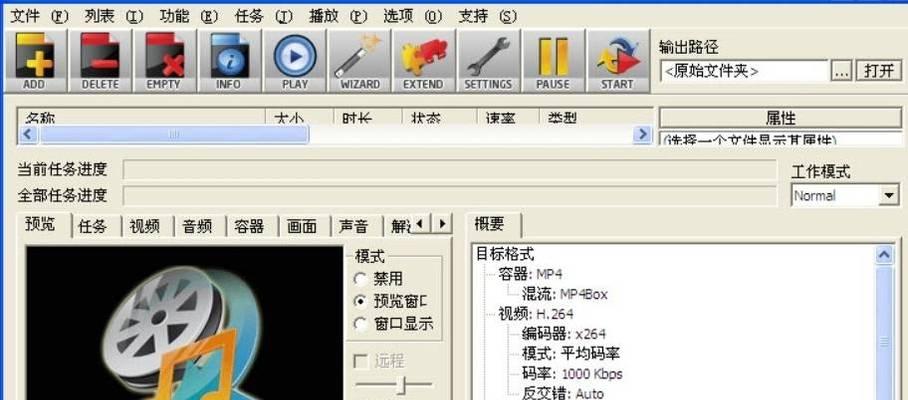Click the 属性 header button
This screenshot has width=908, height=400.
[x=780, y=118]
